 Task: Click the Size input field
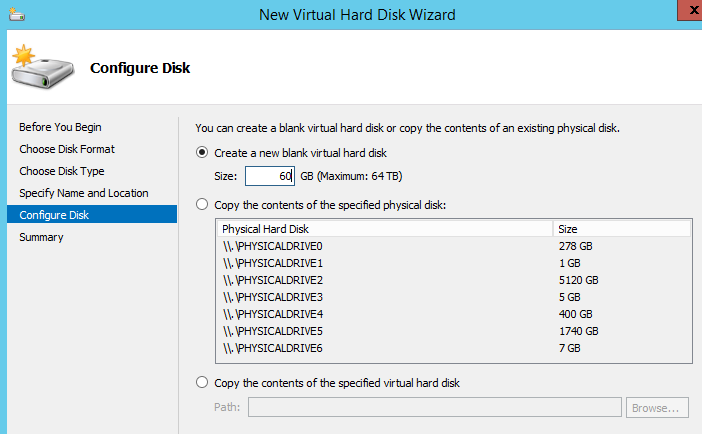(269, 177)
